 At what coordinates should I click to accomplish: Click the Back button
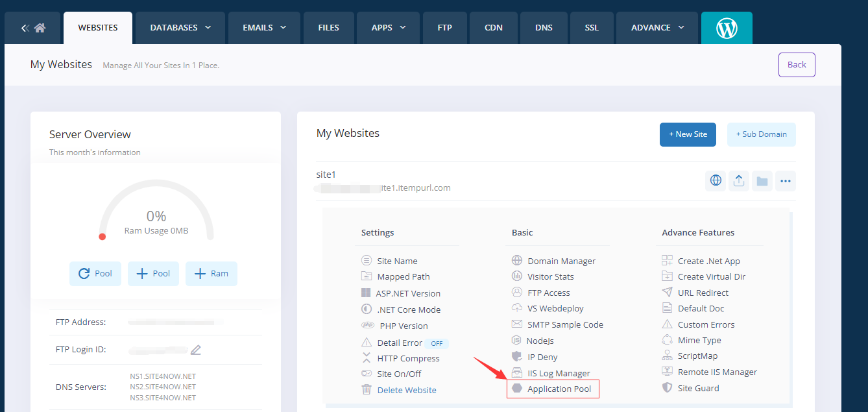coord(797,65)
